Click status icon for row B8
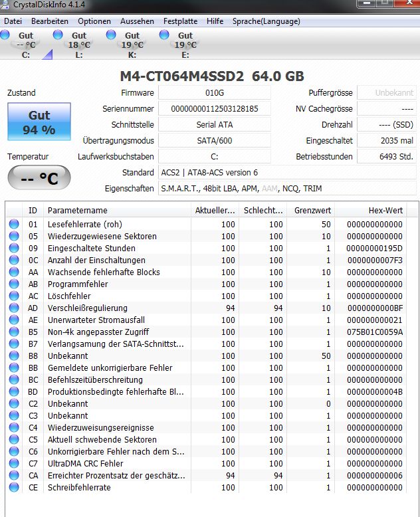The width and height of the screenshot is (420, 517). coord(14,356)
